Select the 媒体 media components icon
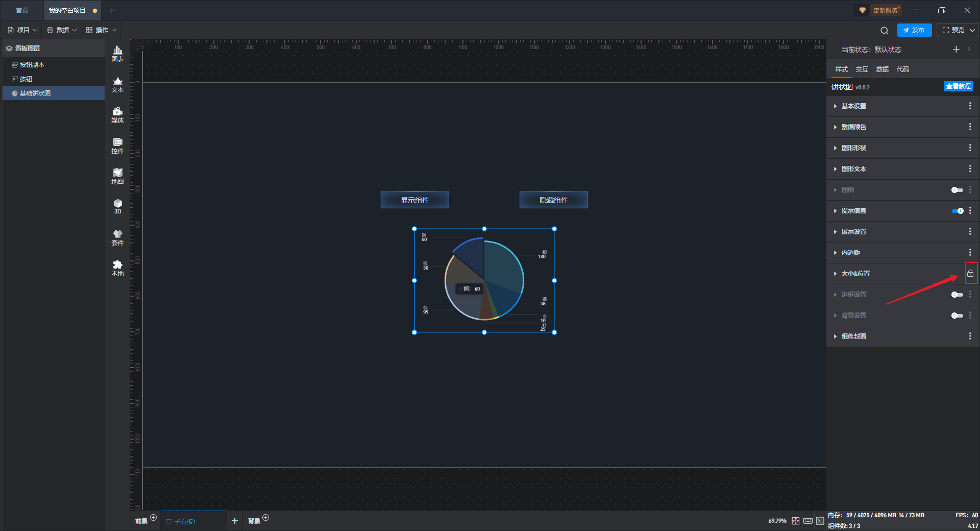980x531 pixels. (x=117, y=115)
